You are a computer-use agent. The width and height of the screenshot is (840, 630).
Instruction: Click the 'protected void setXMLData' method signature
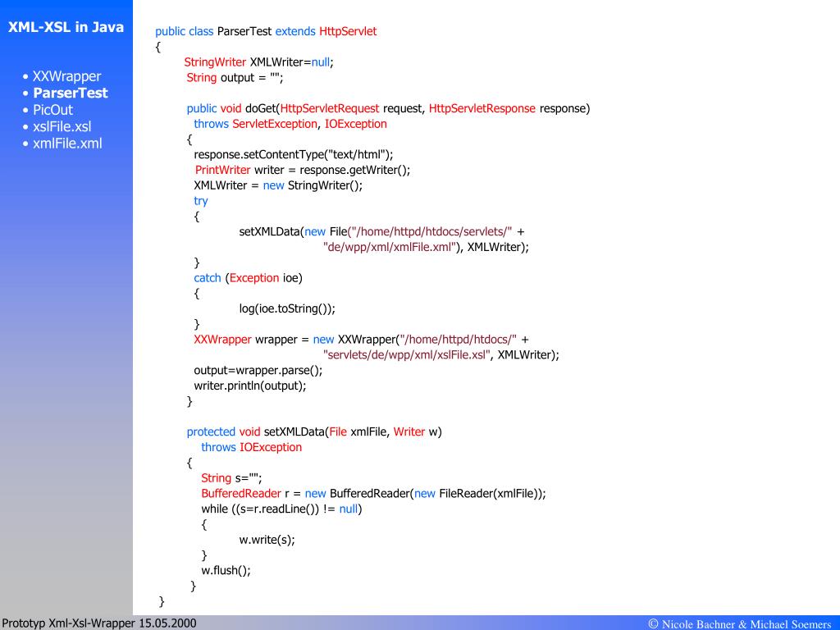tap(314, 431)
